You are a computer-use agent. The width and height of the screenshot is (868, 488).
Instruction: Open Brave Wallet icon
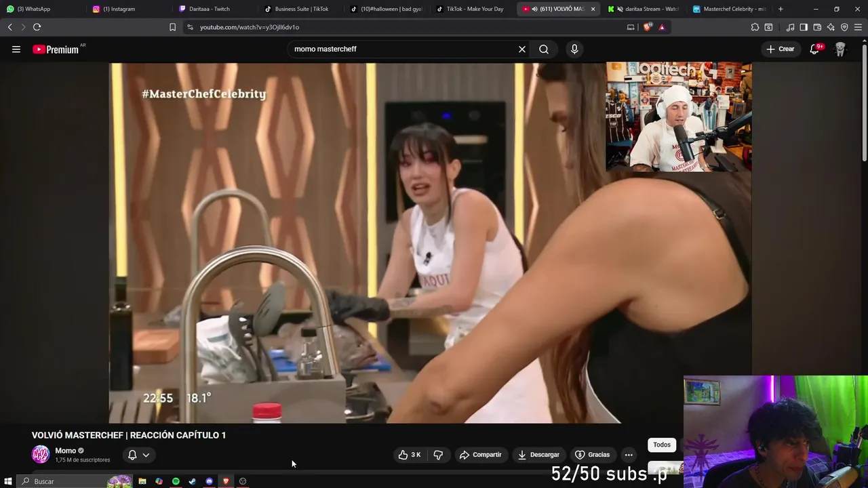(x=817, y=27)
